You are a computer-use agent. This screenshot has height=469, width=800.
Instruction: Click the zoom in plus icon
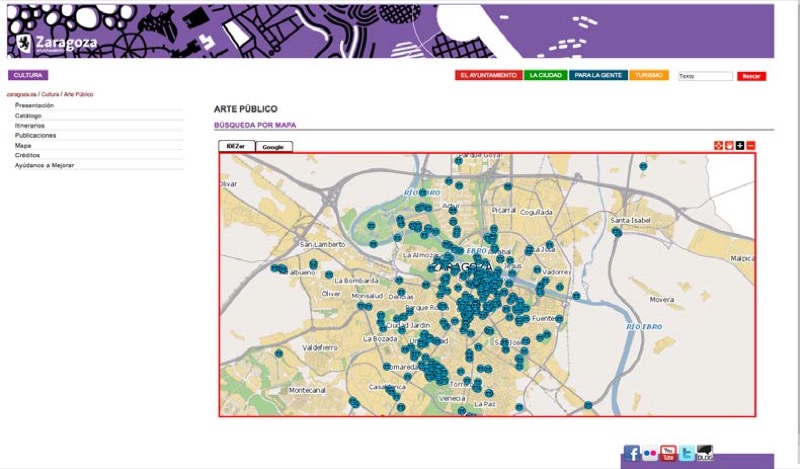(740, 146)
